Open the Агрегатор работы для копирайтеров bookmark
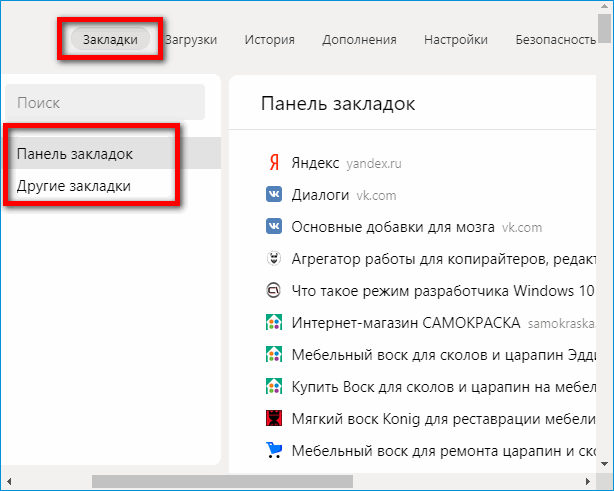 pos(444,259)
